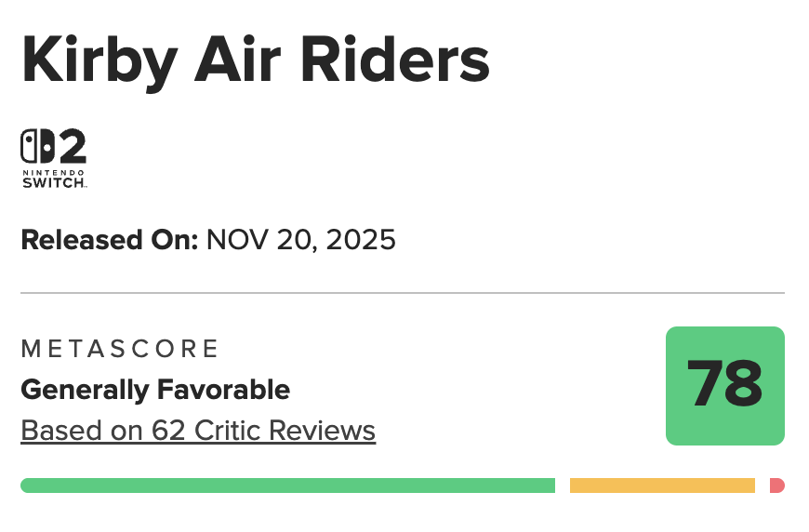Click the "Generally Favorable" rating text
809x532 pixels.
[155, 390]
